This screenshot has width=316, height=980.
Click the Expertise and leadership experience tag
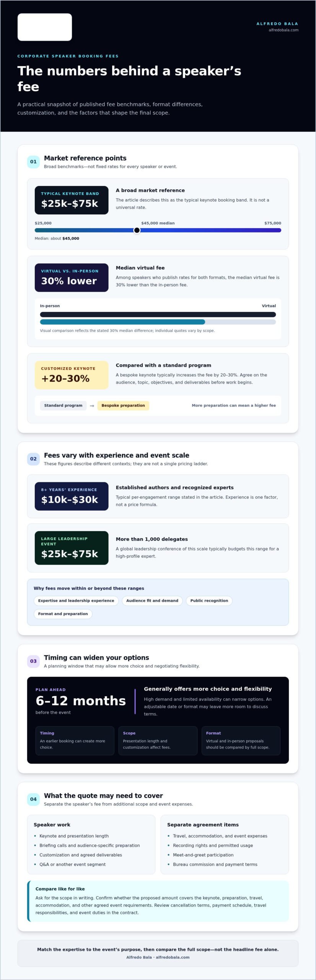pos(76,601)
